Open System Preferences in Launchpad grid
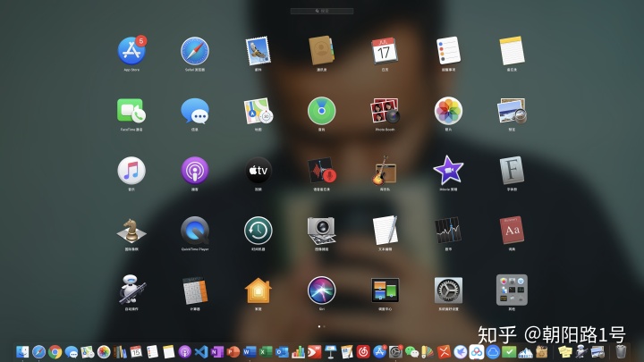 (x=448, y=290)
